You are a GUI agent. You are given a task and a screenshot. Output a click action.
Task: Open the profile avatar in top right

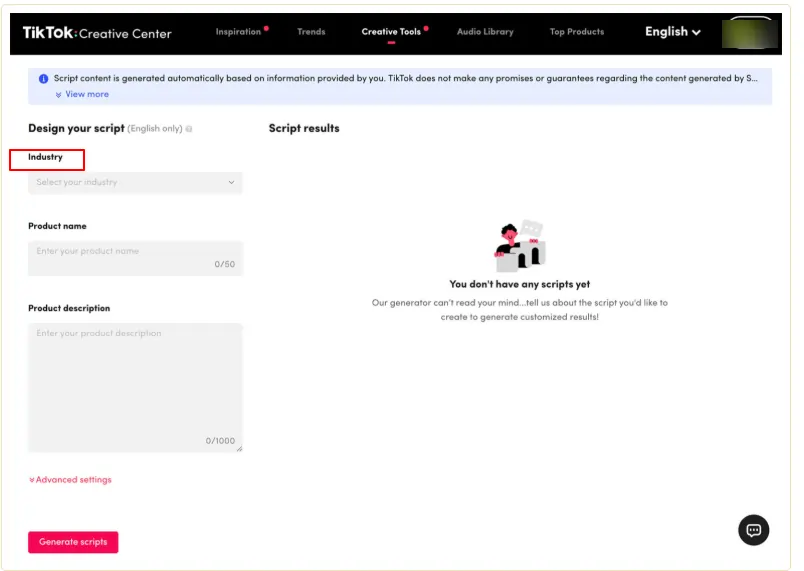pos(750,32)
